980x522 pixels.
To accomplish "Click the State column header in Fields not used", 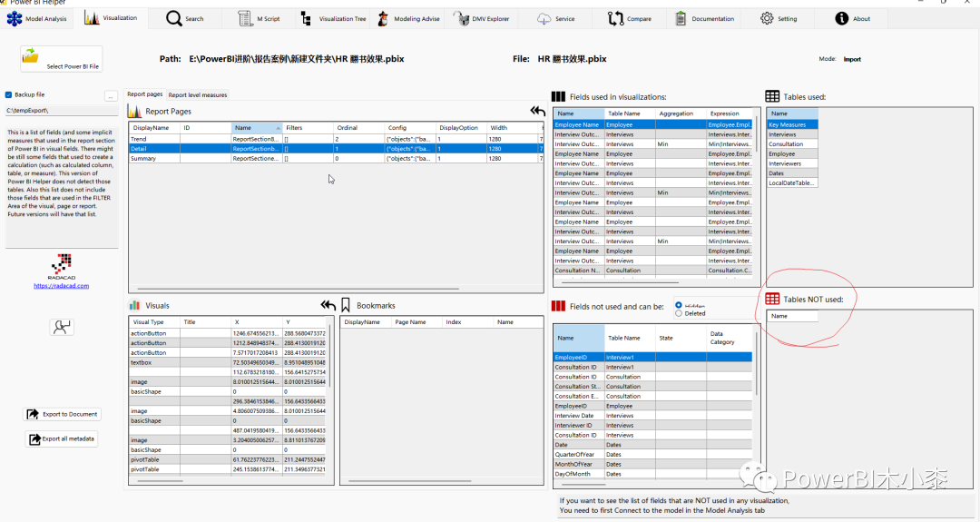I will pyautogui.click(x=681, y=339).
